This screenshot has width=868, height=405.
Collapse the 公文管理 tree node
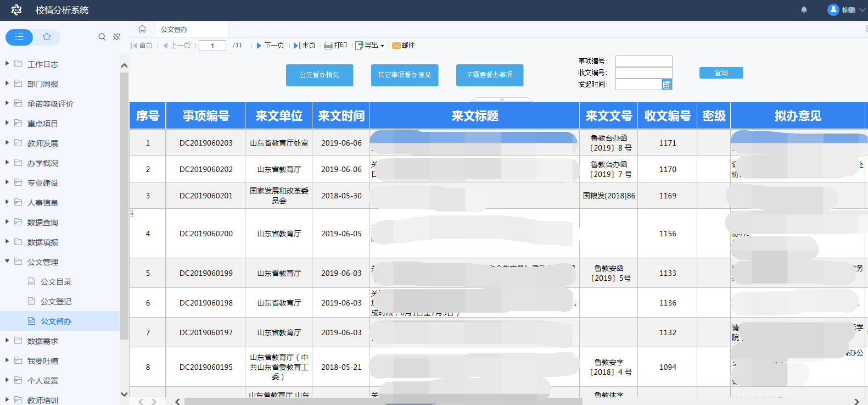tap(7, 262)
